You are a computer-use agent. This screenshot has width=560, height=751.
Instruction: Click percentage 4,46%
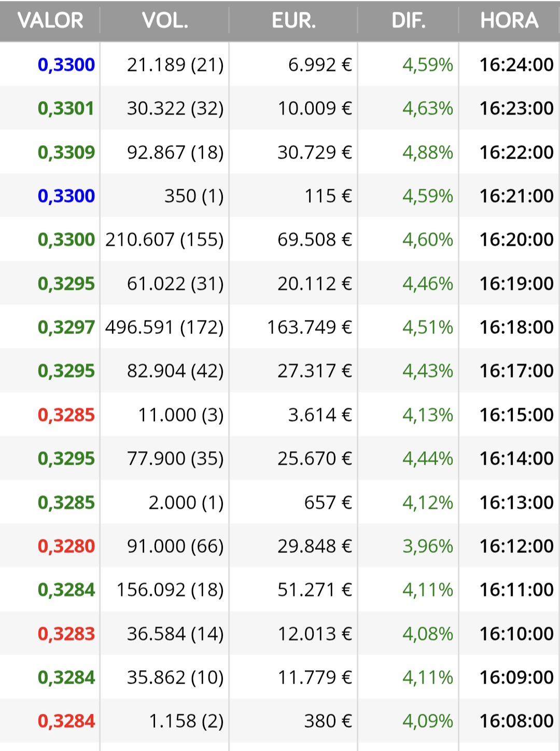[x=428, y=284]
